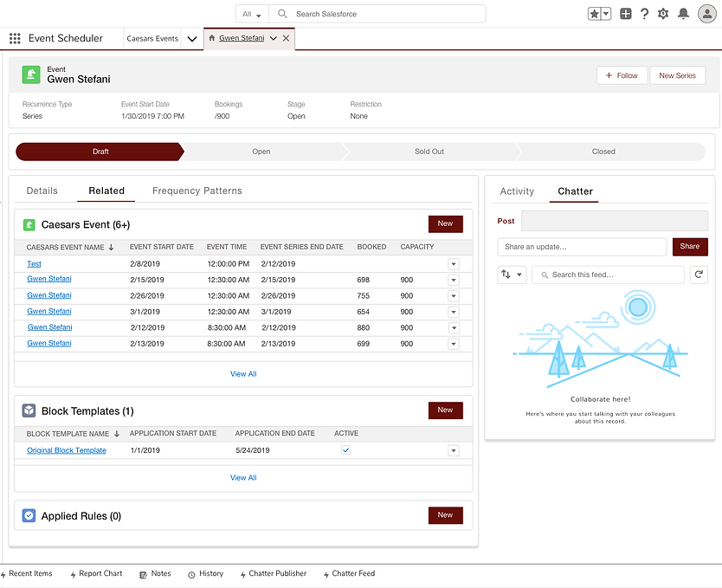This screenshot has height=588, width=722.
Task: Sort by Caesars Event Name column
Action: point(70,248)
